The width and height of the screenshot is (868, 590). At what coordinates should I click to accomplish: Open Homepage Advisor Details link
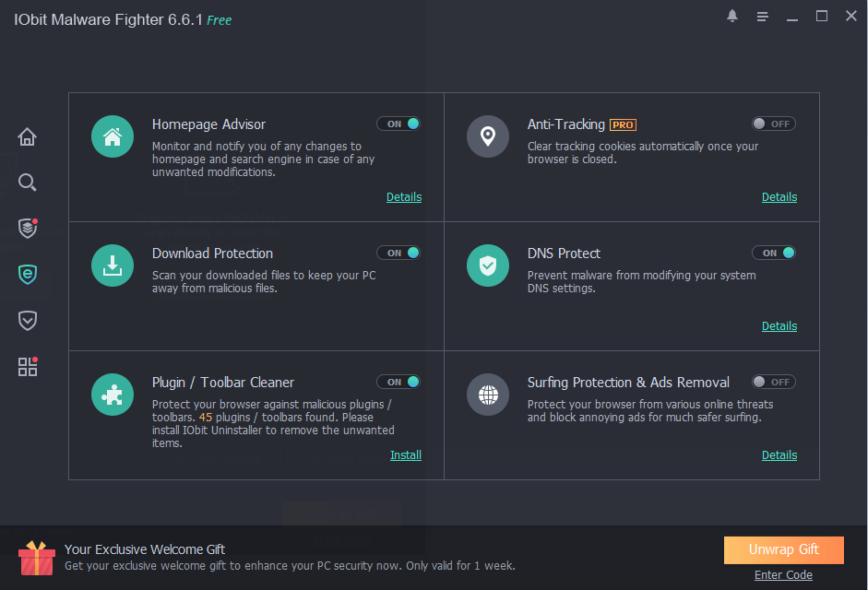[404, 197]
